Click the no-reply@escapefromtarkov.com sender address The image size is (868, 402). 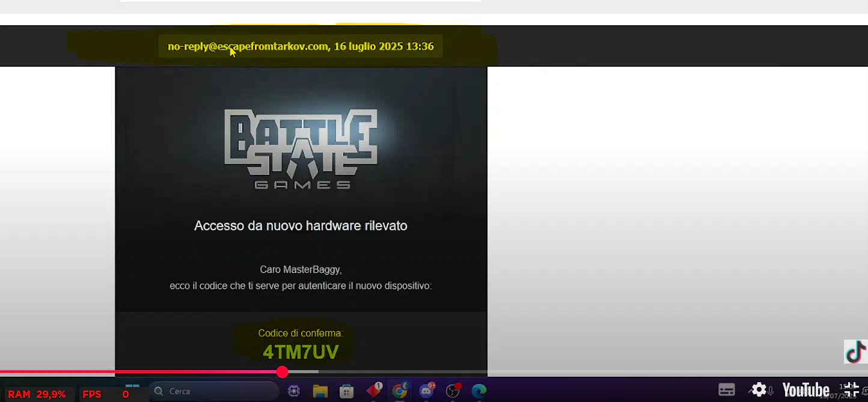(x=248, y=46)
